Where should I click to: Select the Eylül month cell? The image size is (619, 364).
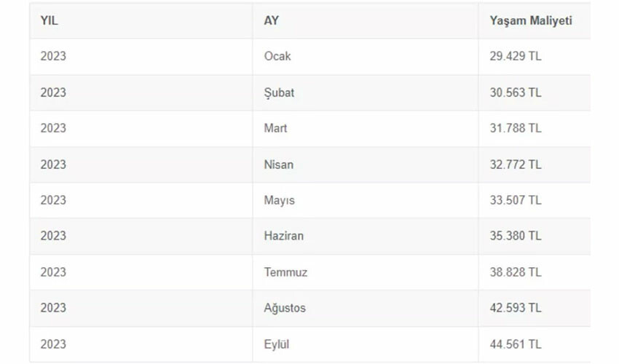(276, 344)
